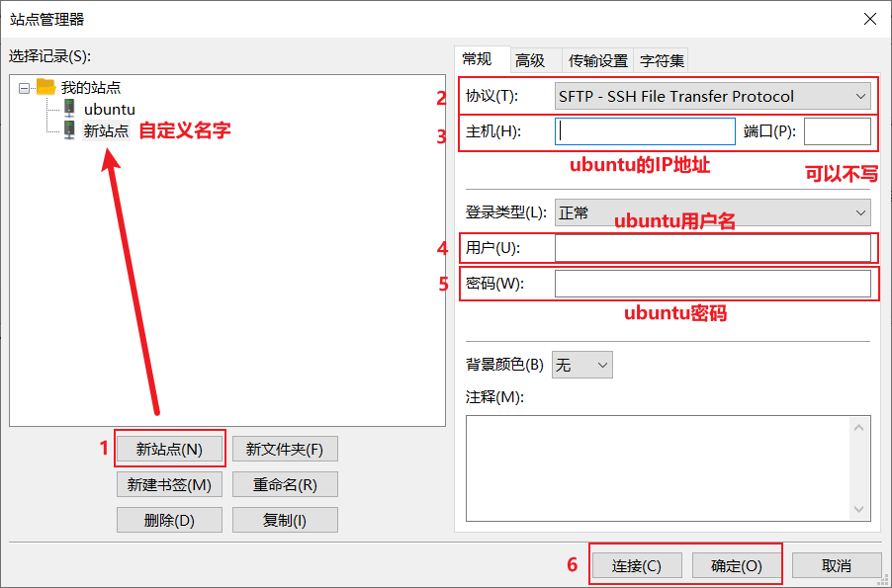Collapse the 我的站点 tree node
Screen dimensions: 892x588
coord(24,88)
